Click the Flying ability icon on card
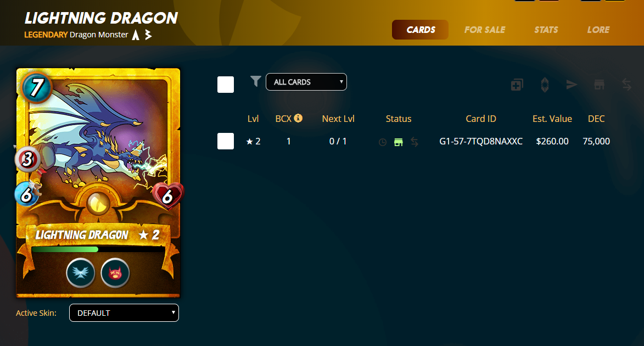The height and width of the screenshot is (346, 644). [81, 273]
